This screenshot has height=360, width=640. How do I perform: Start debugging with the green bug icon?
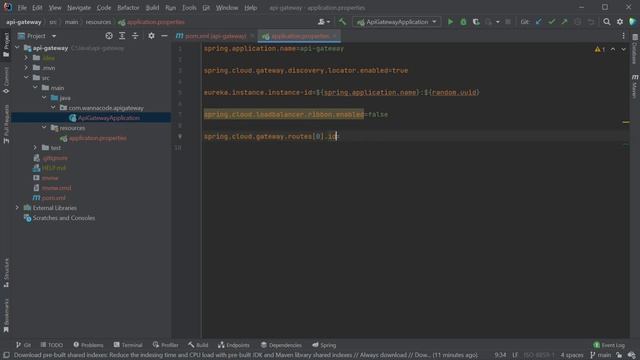pyautogui.click(x=463, y=22)
